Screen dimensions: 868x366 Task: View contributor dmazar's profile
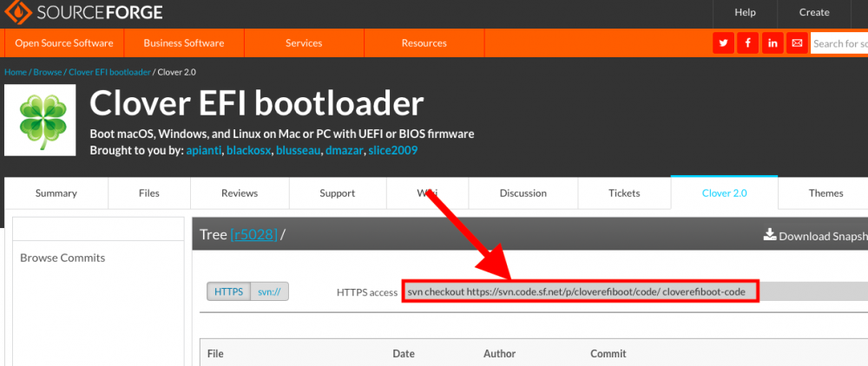pyautogui.click(x=345, y=150)
